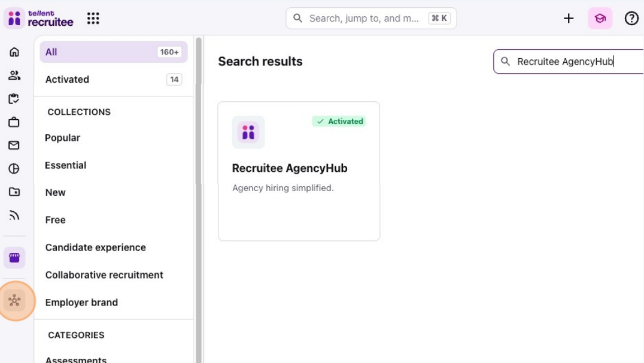Click 'Agency hiring simplified.' description
This screenshot has width=644, height=363.
(x=283, y=188)
